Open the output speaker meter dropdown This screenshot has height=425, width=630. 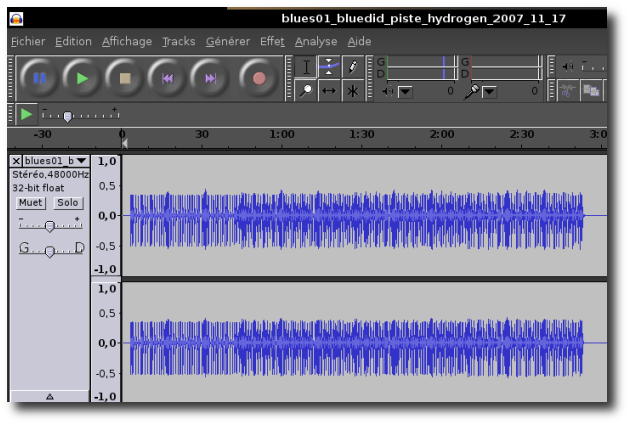click(x=405, y=92)
